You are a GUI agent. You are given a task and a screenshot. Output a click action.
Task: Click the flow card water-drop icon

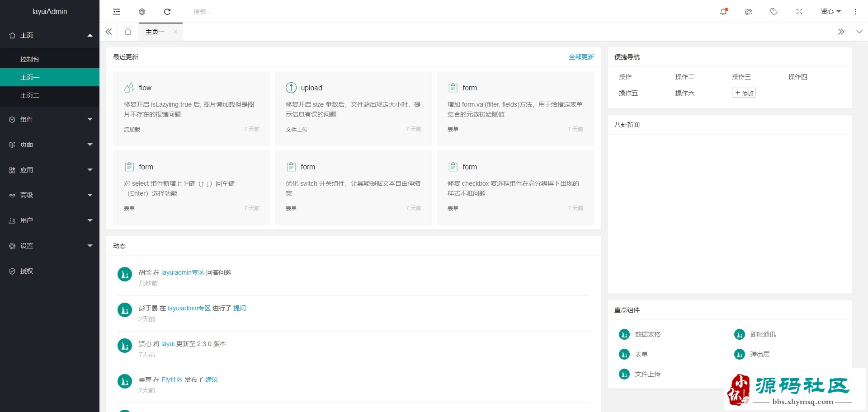point(129,88)
